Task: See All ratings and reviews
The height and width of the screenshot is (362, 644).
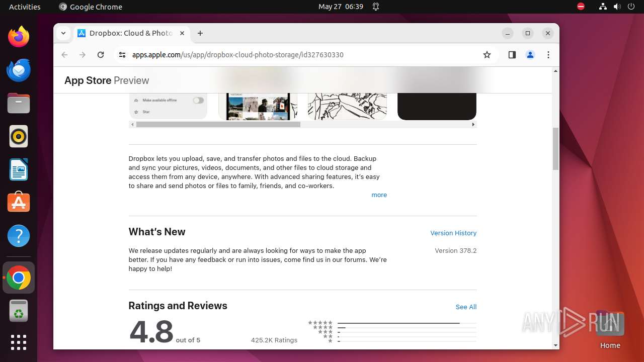Action: click(x=466, y=307)
